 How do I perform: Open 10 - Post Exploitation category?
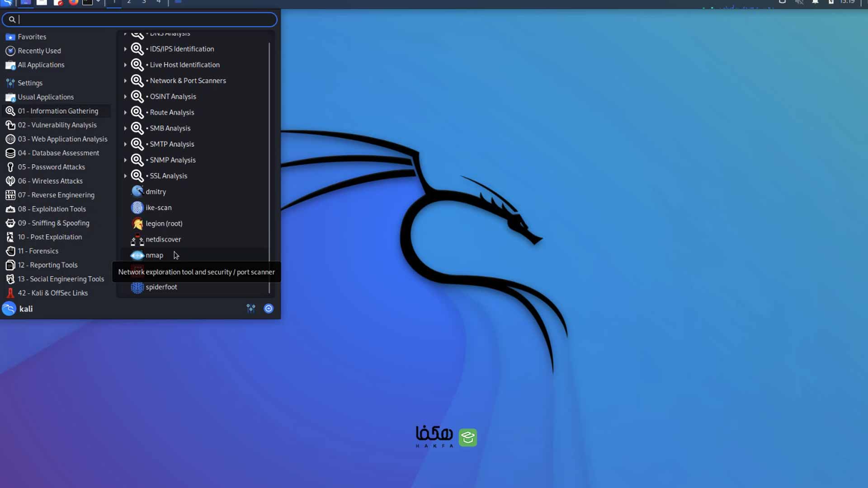[x=57, y=237]
